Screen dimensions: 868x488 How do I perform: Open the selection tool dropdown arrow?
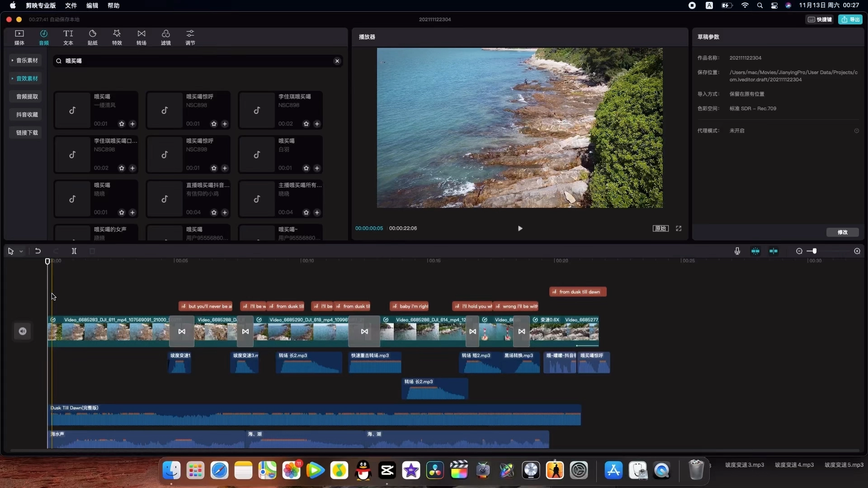click(x=21, y=252)
